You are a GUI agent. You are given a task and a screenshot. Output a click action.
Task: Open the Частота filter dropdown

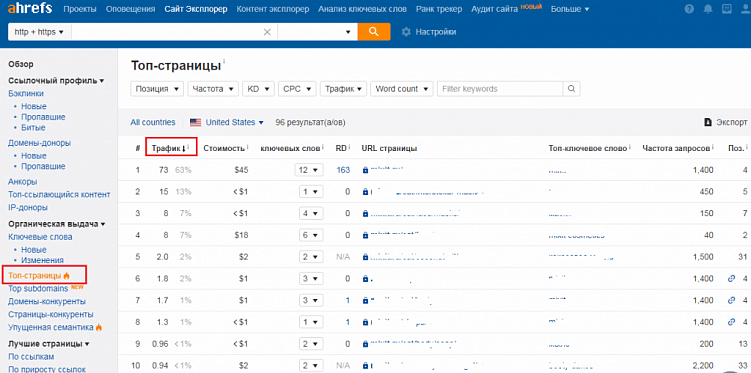point(213,89)
